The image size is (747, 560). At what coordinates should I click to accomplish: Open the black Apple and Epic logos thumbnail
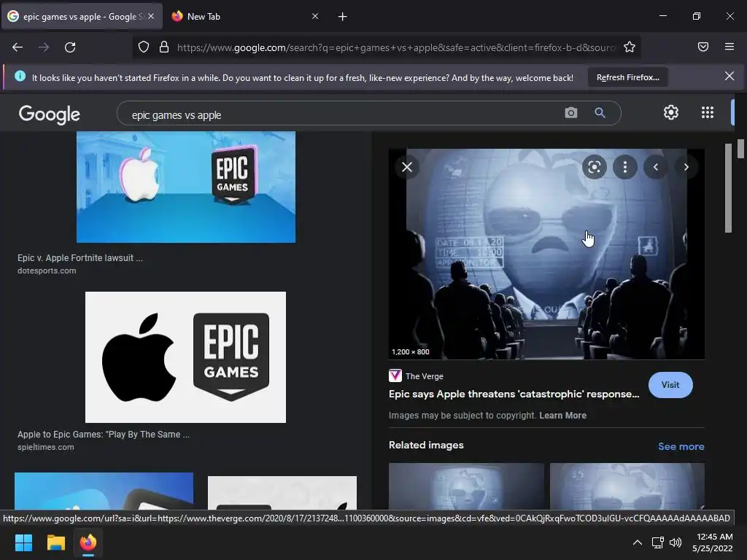coord(185,357)
